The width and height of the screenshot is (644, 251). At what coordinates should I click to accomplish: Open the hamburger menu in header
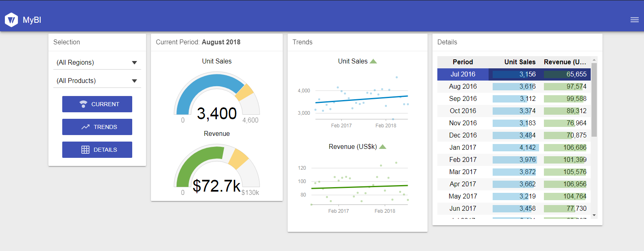[634, 20]
